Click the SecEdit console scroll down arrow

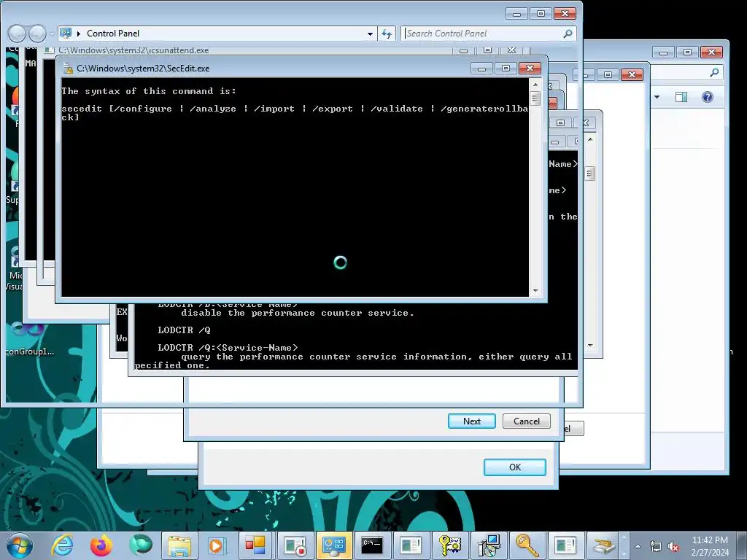(535, 290)
